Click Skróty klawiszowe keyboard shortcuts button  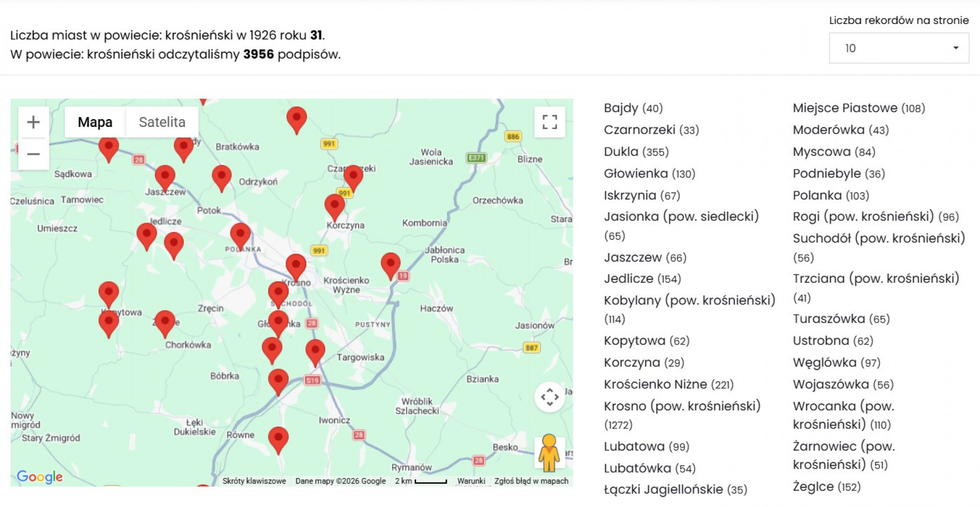pos(254,481)
